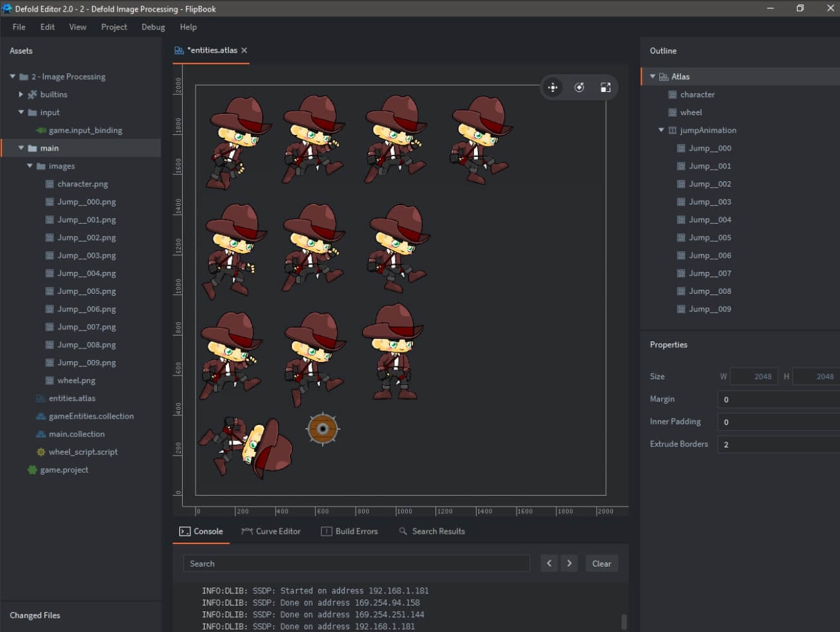
Task: Select Jump__009 in the Outline
Action: coord(710,309)
